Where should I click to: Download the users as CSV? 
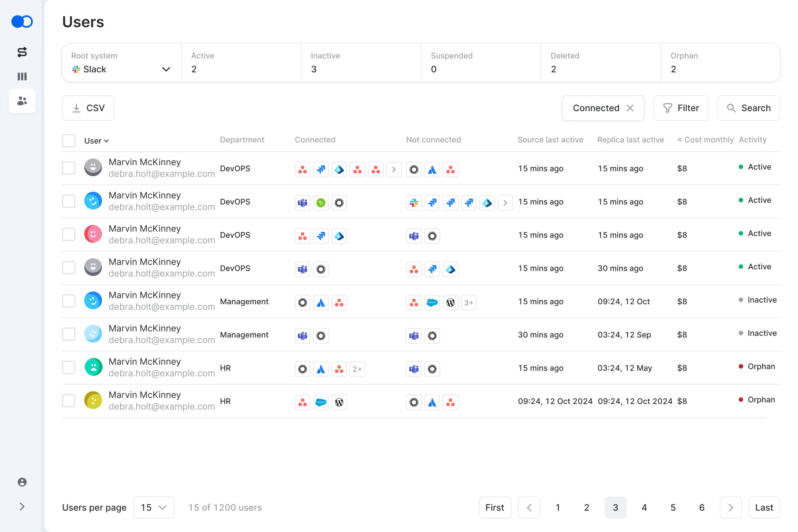point(88,108)
